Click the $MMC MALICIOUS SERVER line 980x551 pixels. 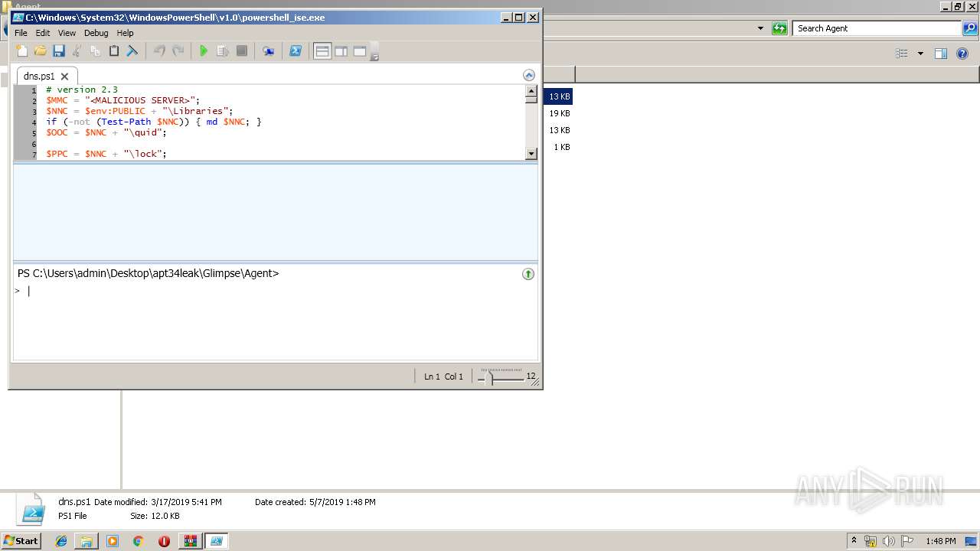(122, 100)
